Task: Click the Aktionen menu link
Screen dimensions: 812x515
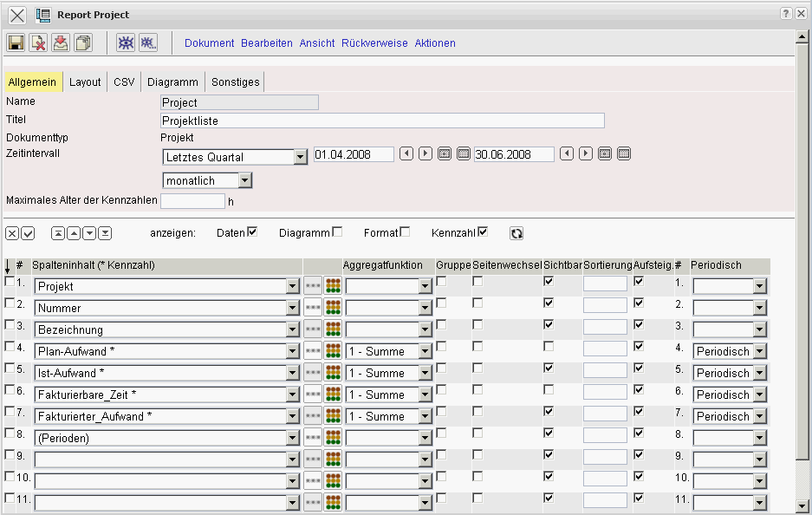Action: (435, 43)
